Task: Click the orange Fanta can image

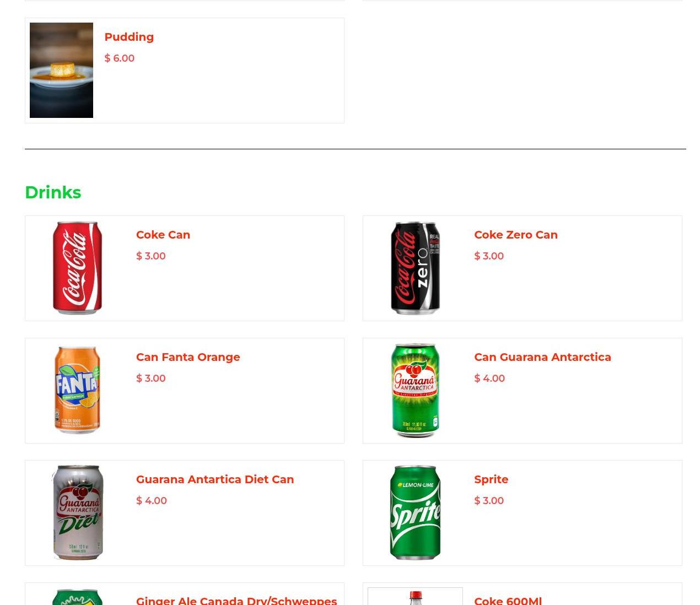Action: coord(77,390)
